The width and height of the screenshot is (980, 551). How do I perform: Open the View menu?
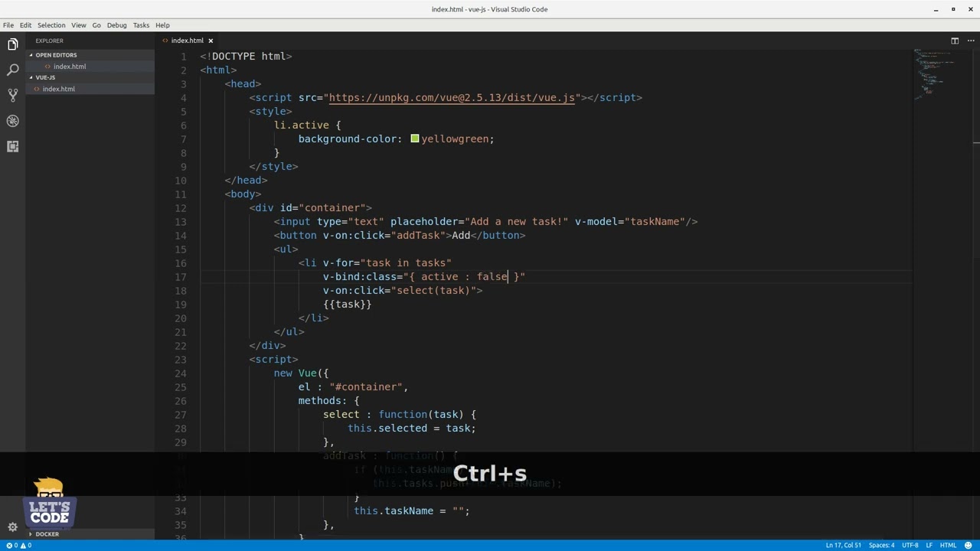pos(78,25)
